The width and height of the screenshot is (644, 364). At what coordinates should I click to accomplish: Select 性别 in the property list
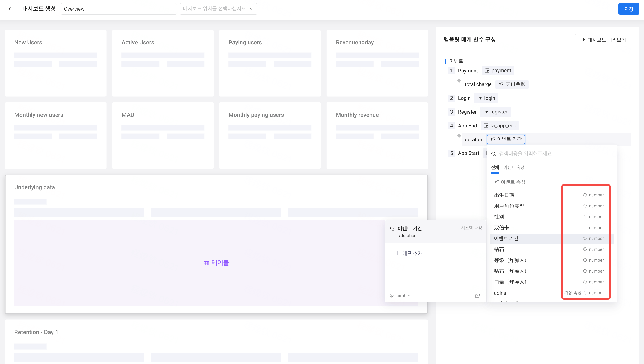pyautogui.click(x=552, y=217)
